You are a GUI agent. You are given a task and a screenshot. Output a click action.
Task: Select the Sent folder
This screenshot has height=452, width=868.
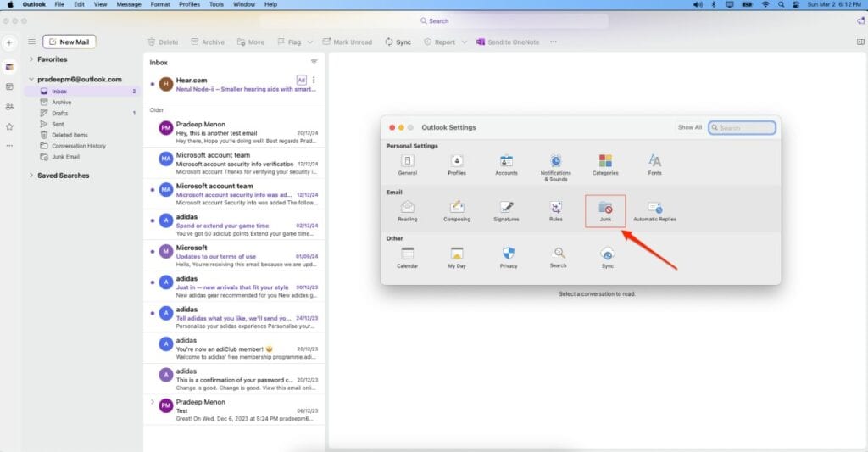tap(83, 124)
